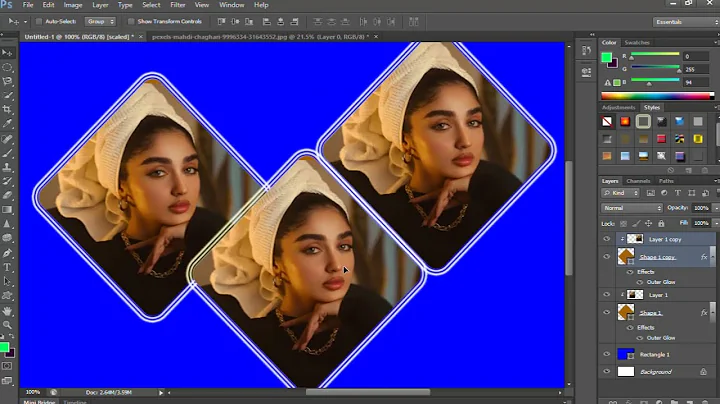
Task: Select the Pen tool
Action: point(7,253)
